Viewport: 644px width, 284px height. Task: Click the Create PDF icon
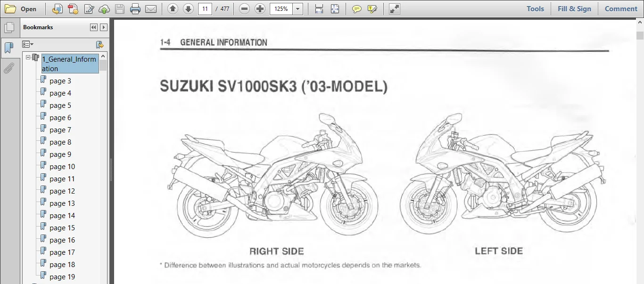[73, 9]
